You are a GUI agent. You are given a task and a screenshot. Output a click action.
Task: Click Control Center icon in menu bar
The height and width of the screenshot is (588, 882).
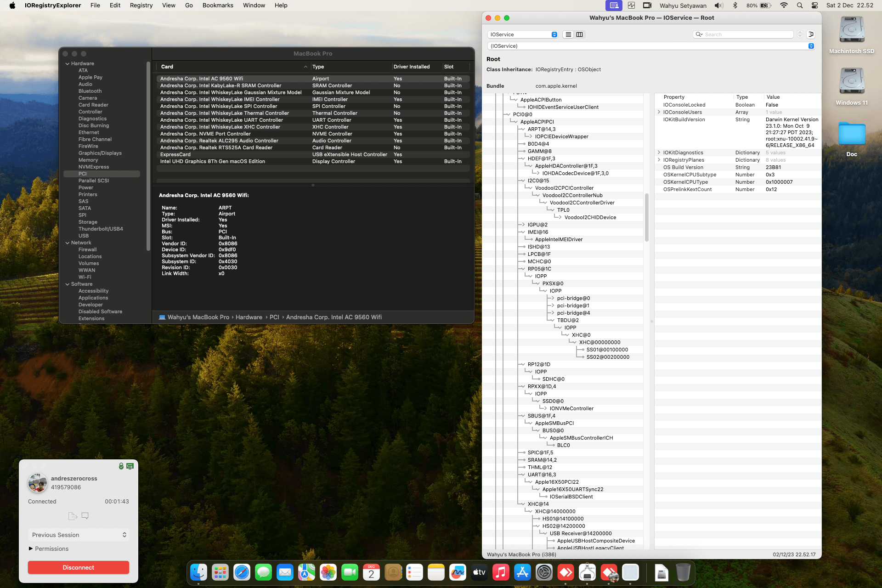[x=814, y=6]
